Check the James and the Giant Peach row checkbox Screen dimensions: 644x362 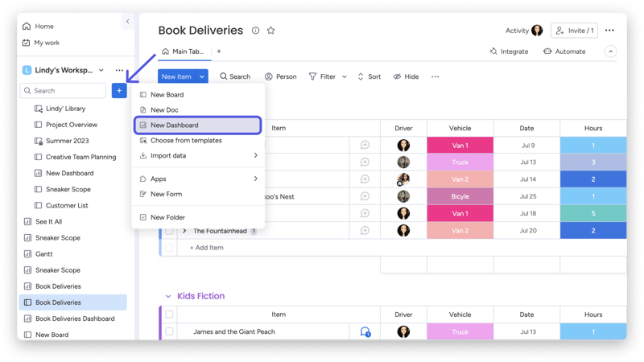click(x=169, y=331)
